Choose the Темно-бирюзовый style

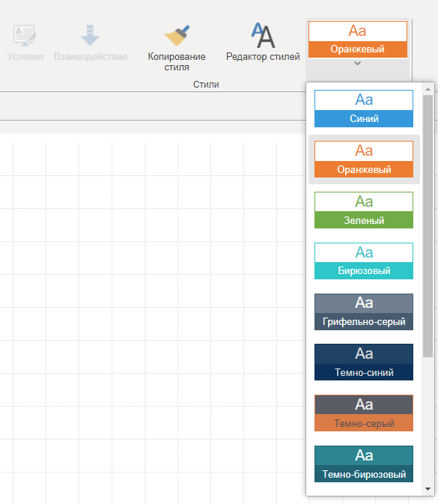tap(364, 464)
